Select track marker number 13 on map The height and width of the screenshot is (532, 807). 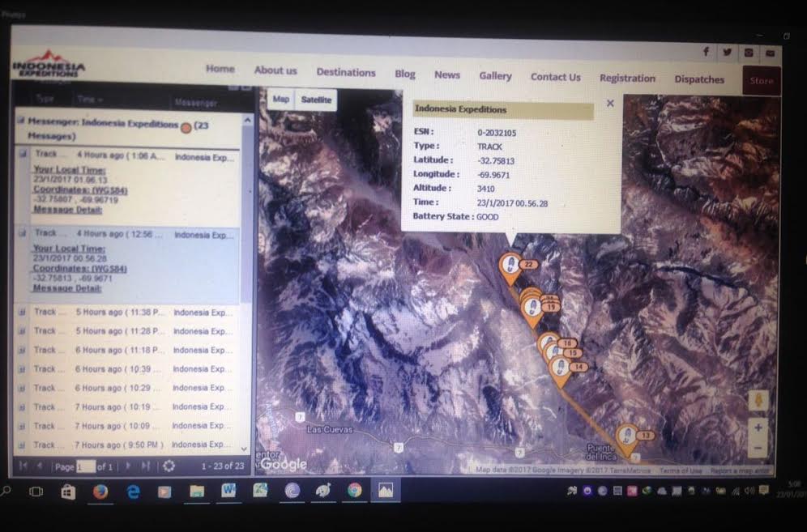[x=626, y=436]
